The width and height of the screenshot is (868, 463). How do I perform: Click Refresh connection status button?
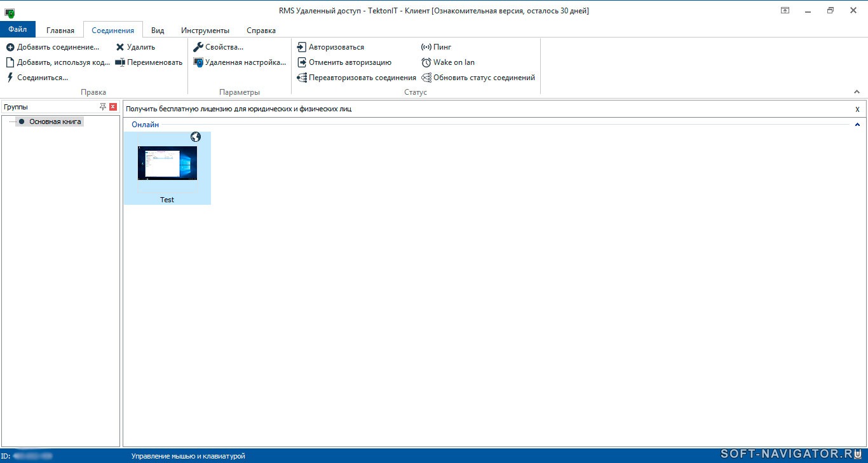tap(484, 78)
